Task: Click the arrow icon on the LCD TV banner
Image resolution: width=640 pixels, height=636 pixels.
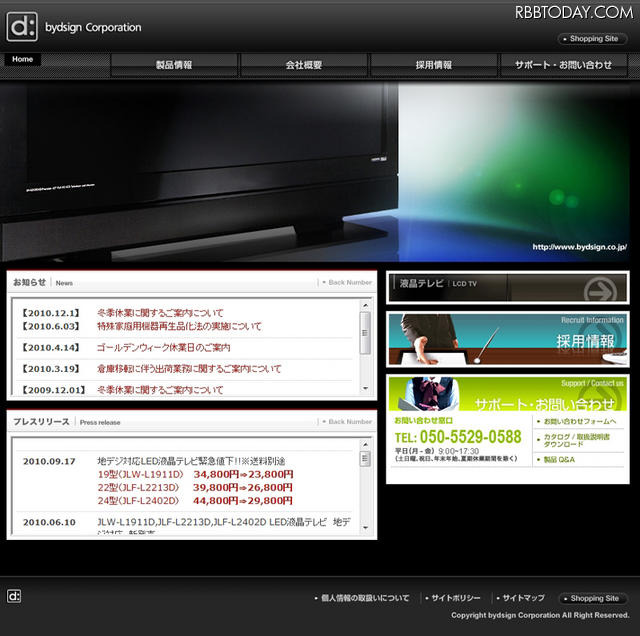Action: (x=600, y=289)
